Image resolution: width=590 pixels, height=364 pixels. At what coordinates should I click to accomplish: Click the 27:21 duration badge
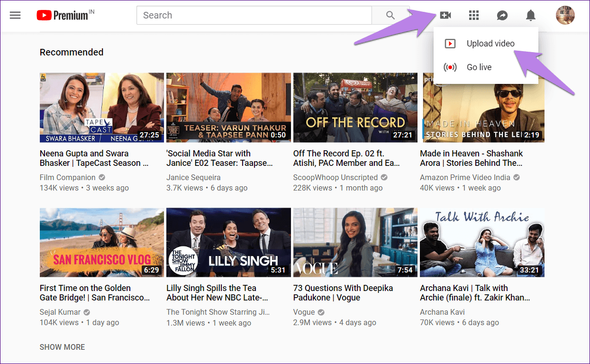coord(403,135)
